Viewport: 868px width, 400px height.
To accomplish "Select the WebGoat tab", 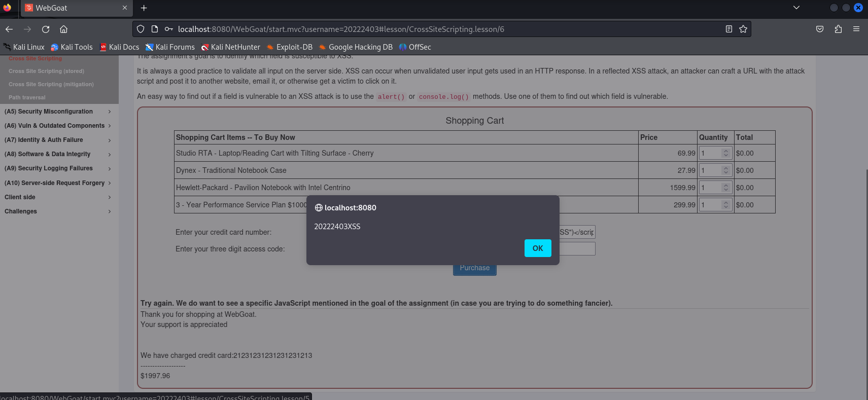I will (x=77, y=8).
